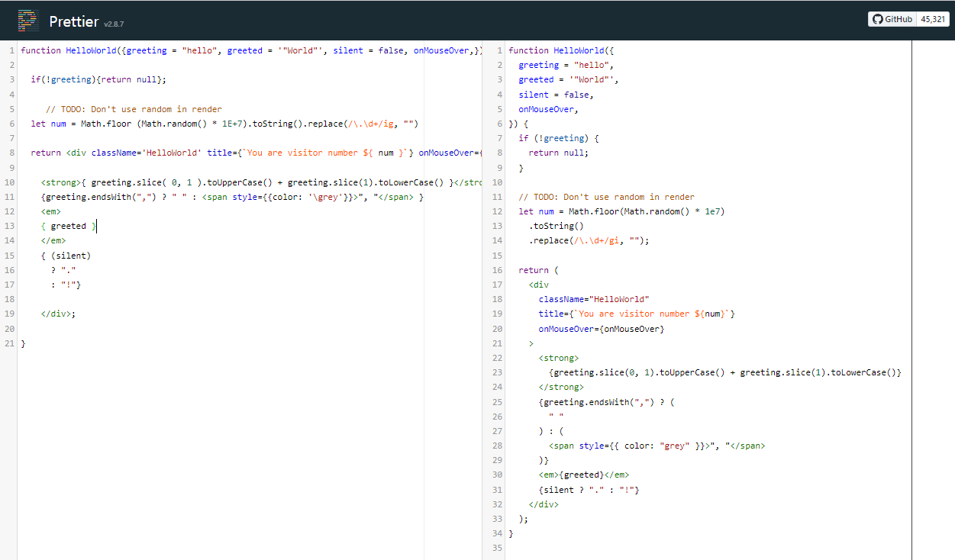The image size is (955, 560).
Task: Click the '{ (silent)' line in input editor
Action: 66,256
